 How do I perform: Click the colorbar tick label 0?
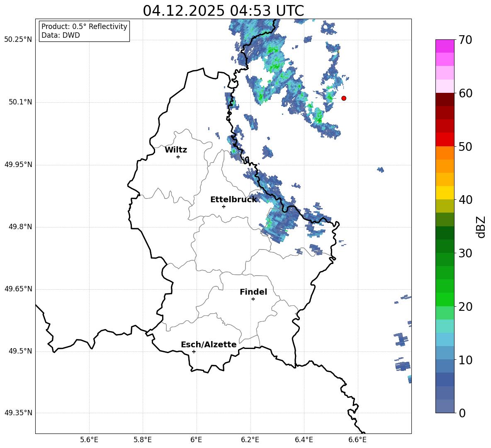tap(462, 413)
